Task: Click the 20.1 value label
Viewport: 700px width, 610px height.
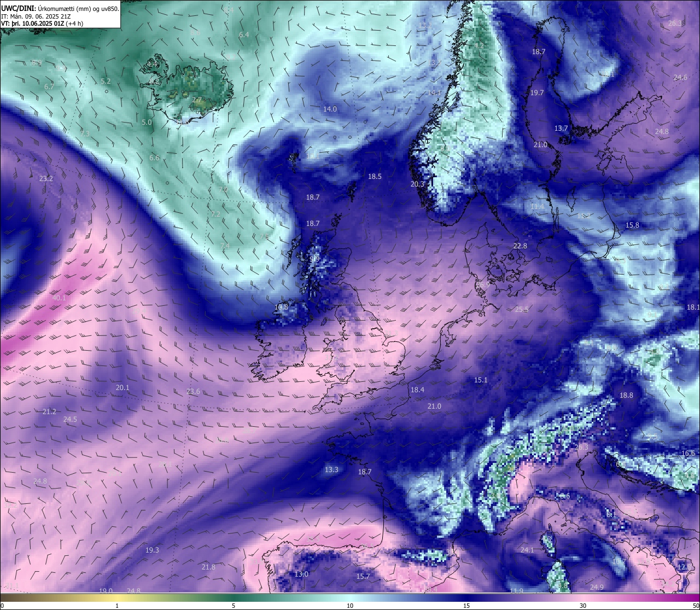Action: point(122,387)
